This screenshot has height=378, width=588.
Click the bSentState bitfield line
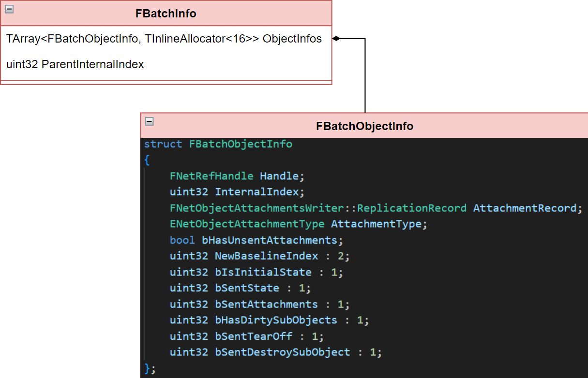click(240, 288)
